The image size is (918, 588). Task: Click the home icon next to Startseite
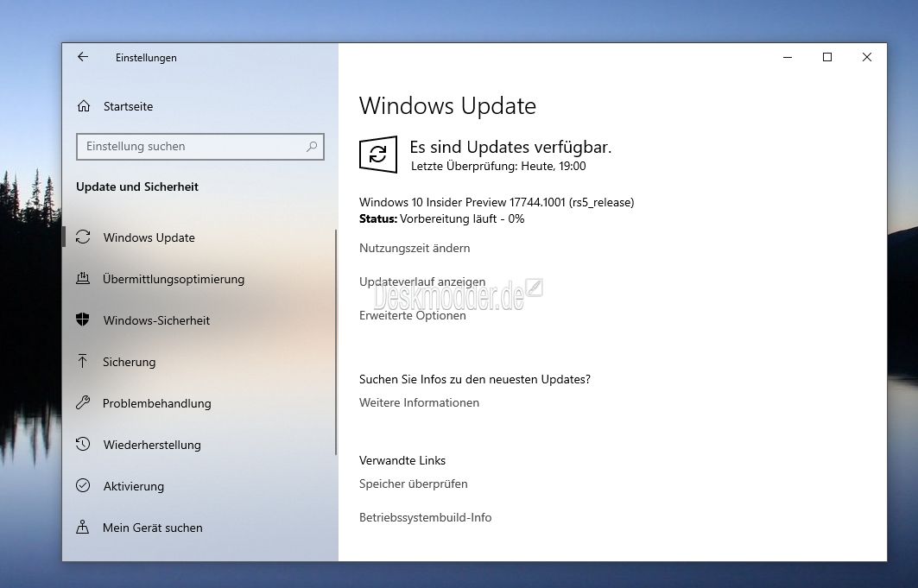coord(84,106)
